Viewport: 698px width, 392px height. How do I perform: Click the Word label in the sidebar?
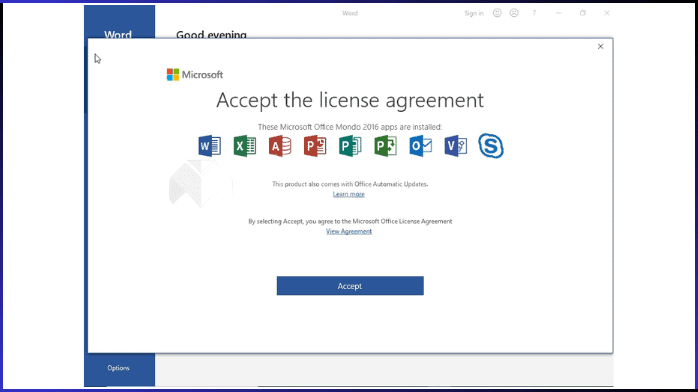[x=118, y=34]
